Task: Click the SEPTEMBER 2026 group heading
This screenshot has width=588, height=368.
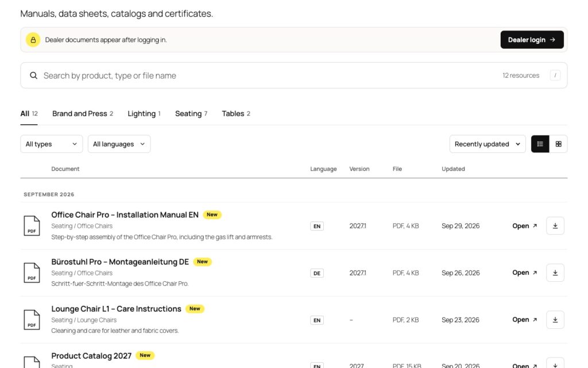Action: [x=49, y=194]
